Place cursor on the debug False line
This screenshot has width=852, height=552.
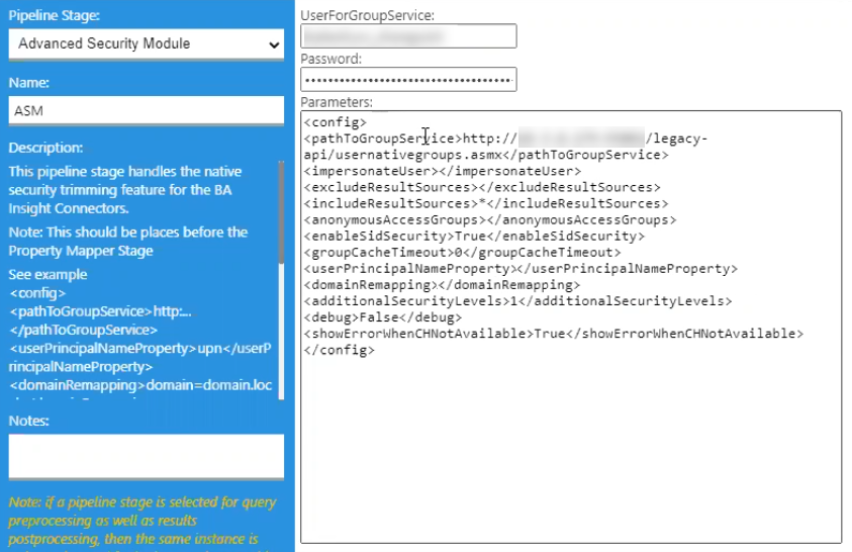point(382,317)
